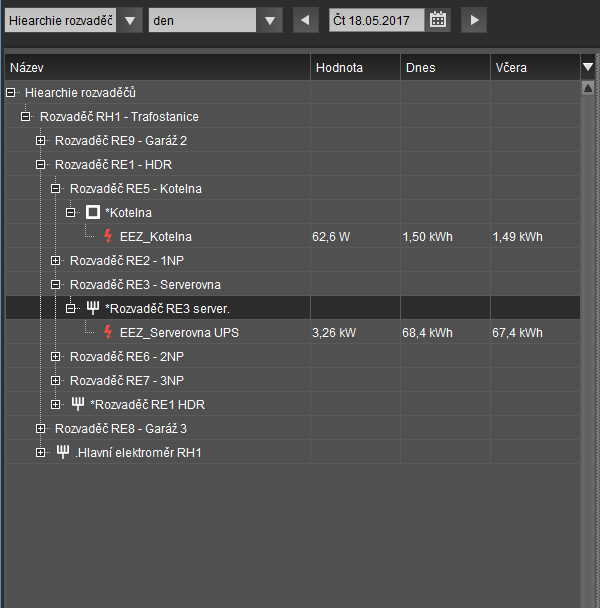The height and width of the screenshot is (608, 600).
Task: Expand Rozvaděč RE8 - Garáž 3 node
Action: (41, 429)
